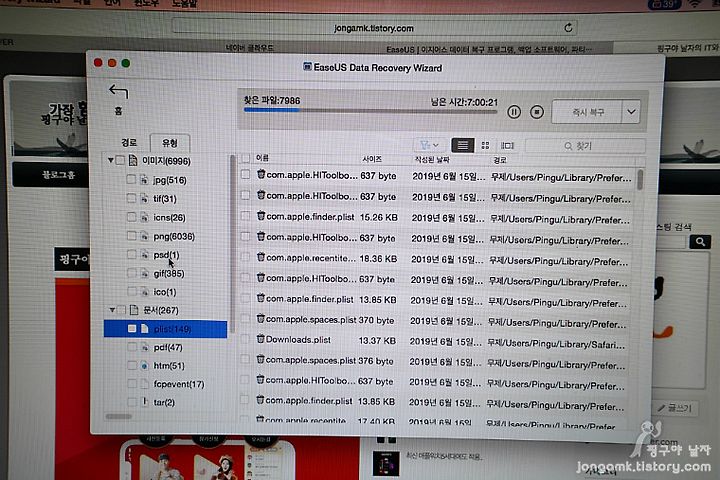The width and height of the screenshot is (720, 480).
Task: Click the blog search magnifier button
Action: [x=700, y=242]
